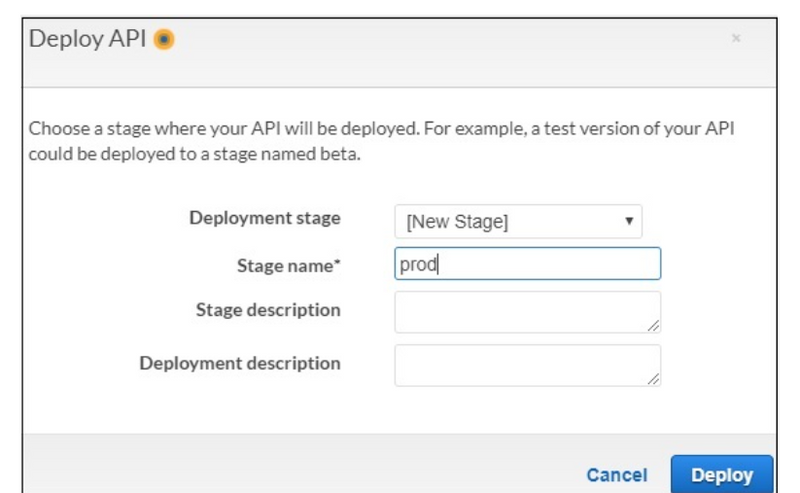Click the Deployment description label
800x493 pixels.
(240, 363)
